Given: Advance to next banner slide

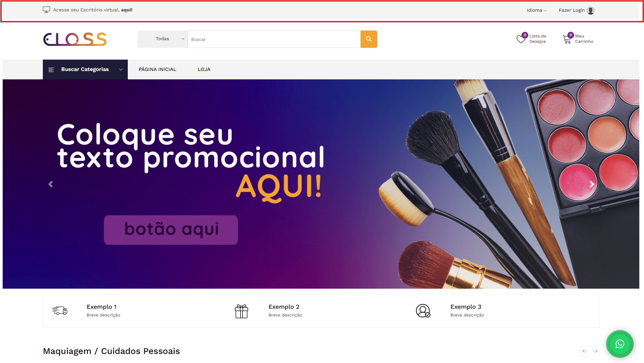Looking at the screenshot, I should tap(592, 184).
